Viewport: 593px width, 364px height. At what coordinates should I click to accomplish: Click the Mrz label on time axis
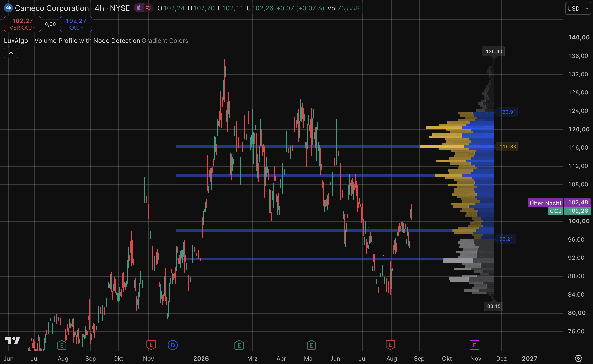252,358
